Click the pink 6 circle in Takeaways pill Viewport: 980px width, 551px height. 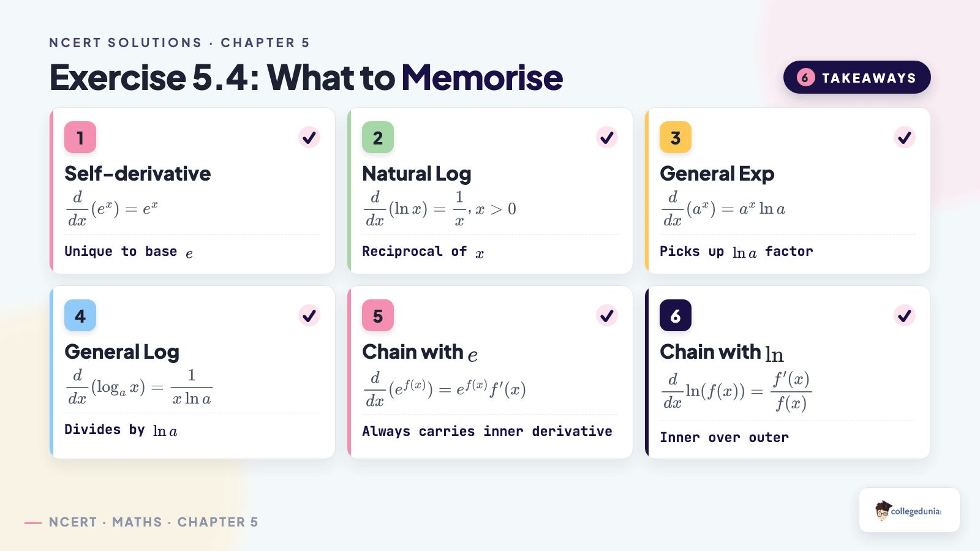[x=805, y=77]
